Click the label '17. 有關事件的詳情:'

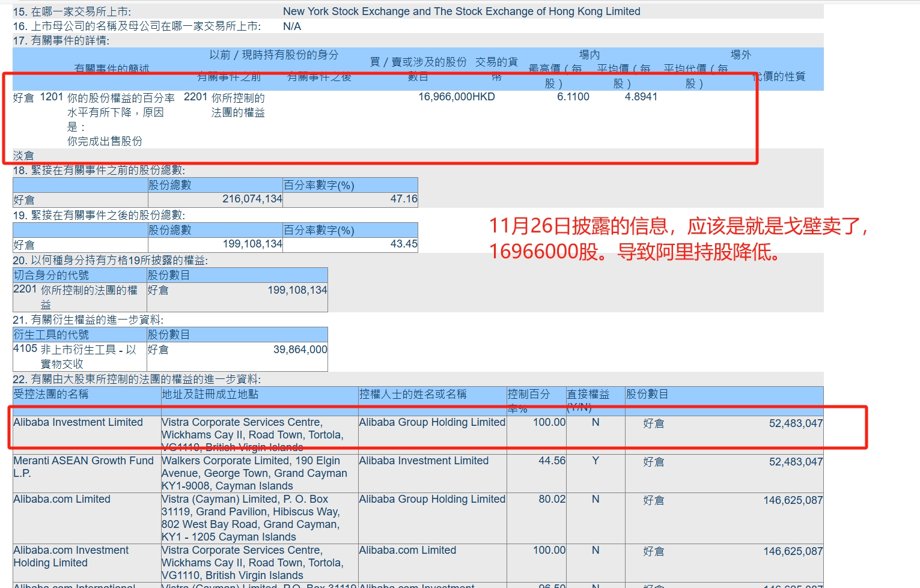pos(61,41)
